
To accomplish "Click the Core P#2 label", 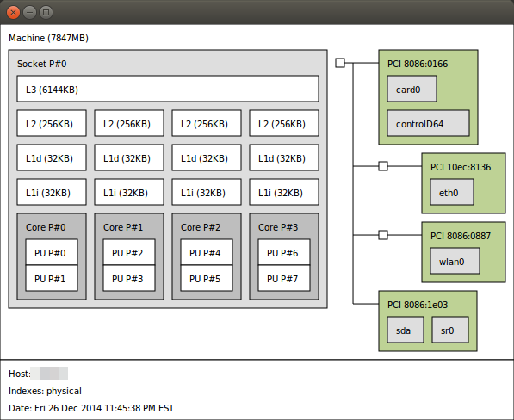I will pos(201,227).
